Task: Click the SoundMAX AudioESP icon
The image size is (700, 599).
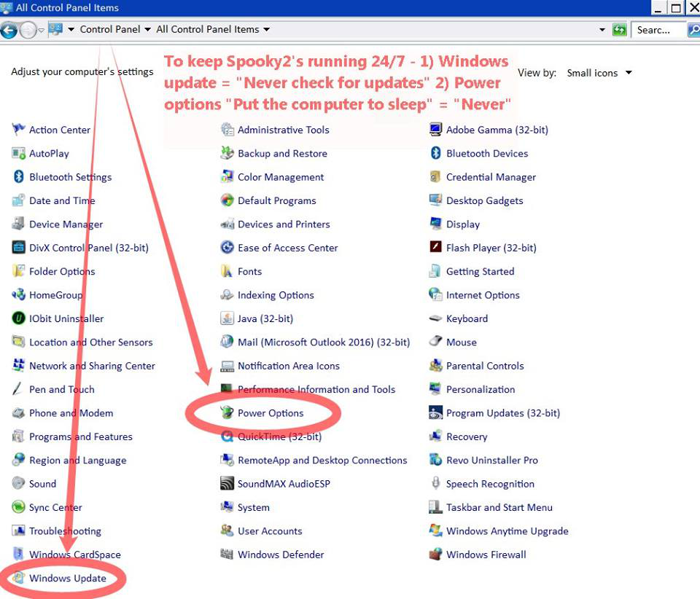Action: click(x=227, y=483)
